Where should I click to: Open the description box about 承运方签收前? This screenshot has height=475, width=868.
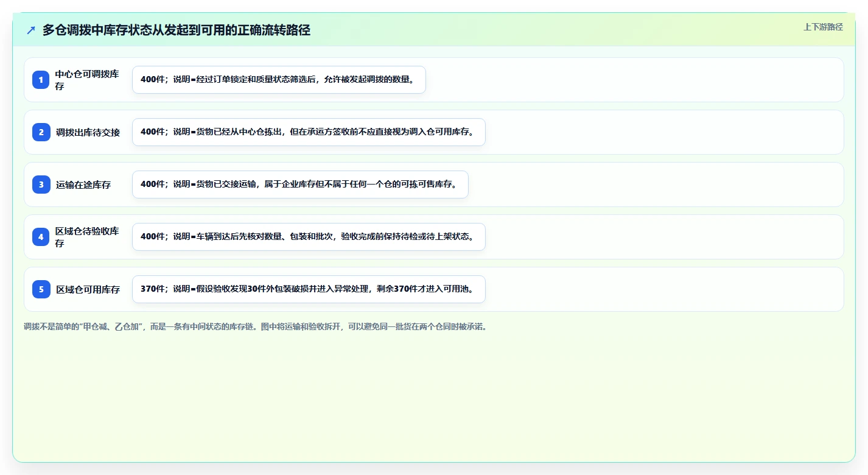tap(309, 132)
